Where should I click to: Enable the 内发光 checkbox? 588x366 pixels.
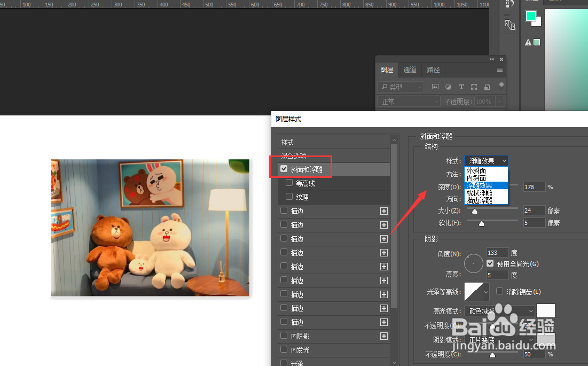[284, 349]
